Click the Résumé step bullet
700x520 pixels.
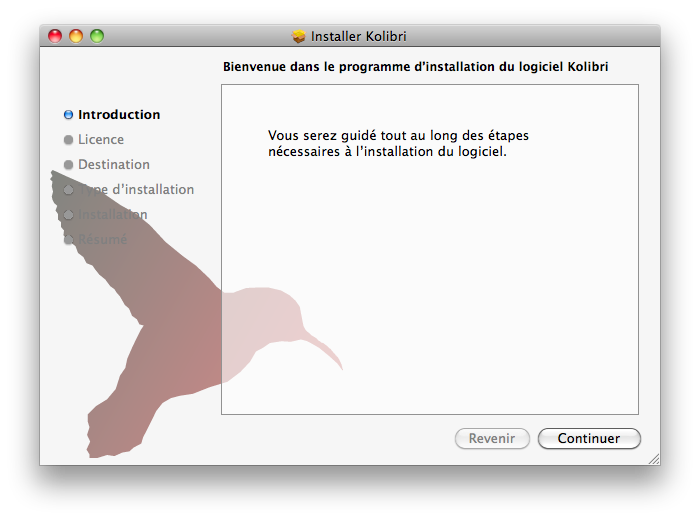68,240
